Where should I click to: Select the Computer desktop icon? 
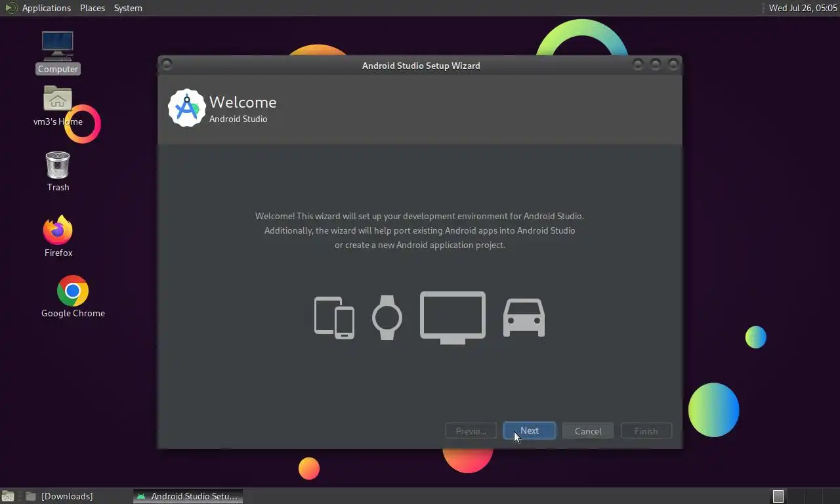point(58,52)
